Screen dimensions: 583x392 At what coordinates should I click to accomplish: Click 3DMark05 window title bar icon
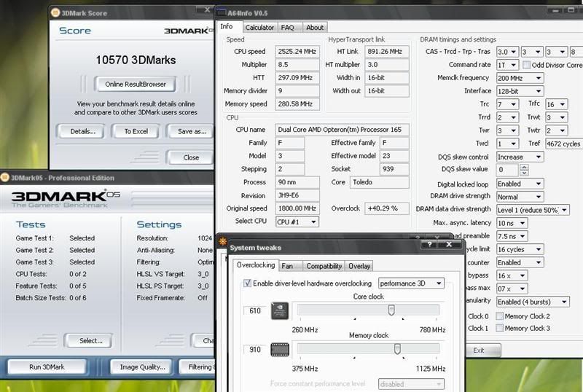(x=5, y=177)
